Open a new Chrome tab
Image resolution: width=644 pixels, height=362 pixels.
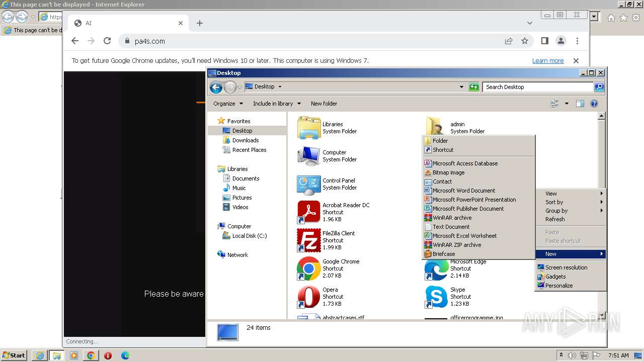coord(200,23)
